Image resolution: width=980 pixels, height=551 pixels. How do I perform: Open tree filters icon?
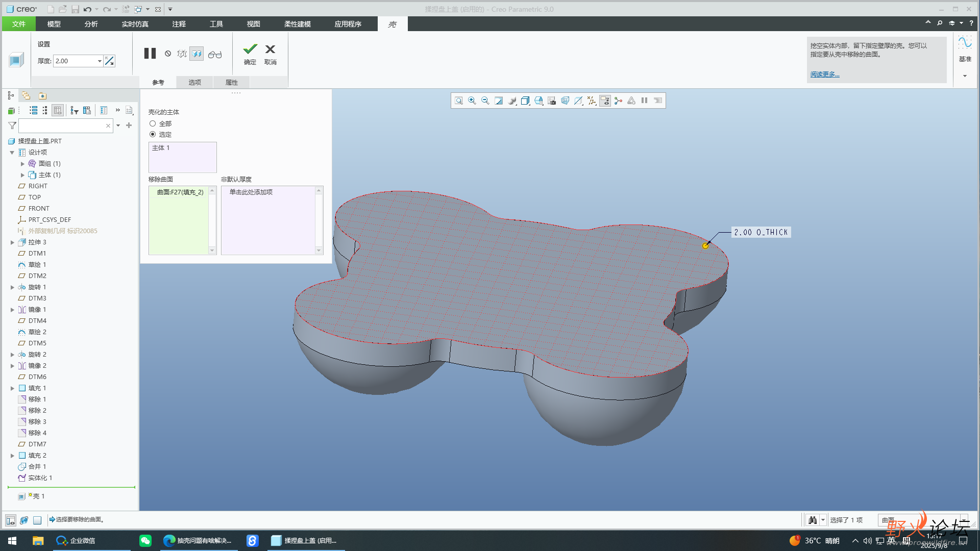pyautogui.click(x=75, y=110)
